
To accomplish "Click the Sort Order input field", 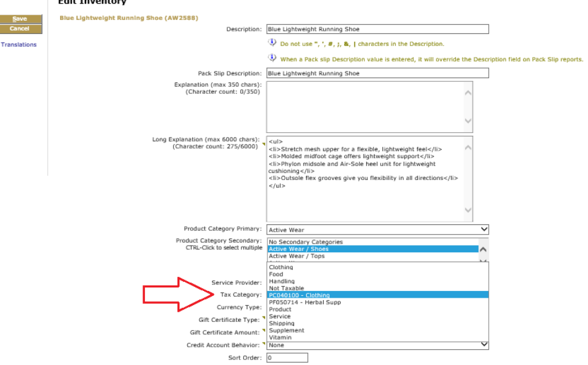I will [x=287, y=358].
